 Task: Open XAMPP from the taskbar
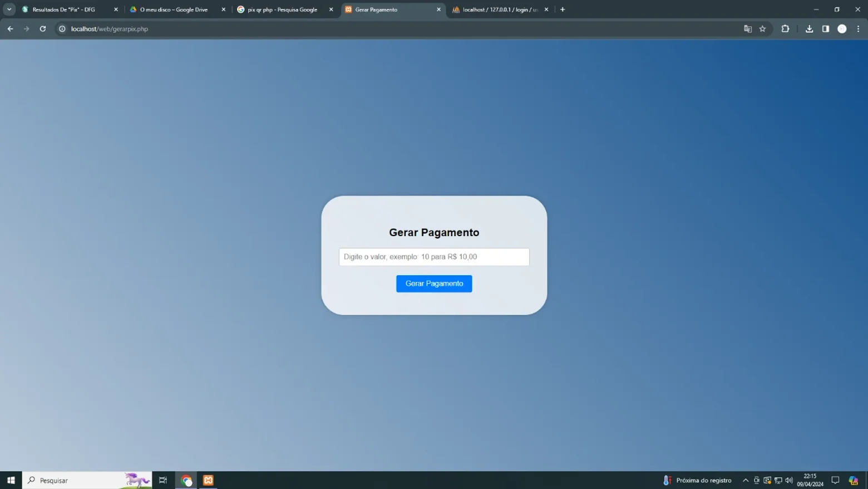coord(208,480)
